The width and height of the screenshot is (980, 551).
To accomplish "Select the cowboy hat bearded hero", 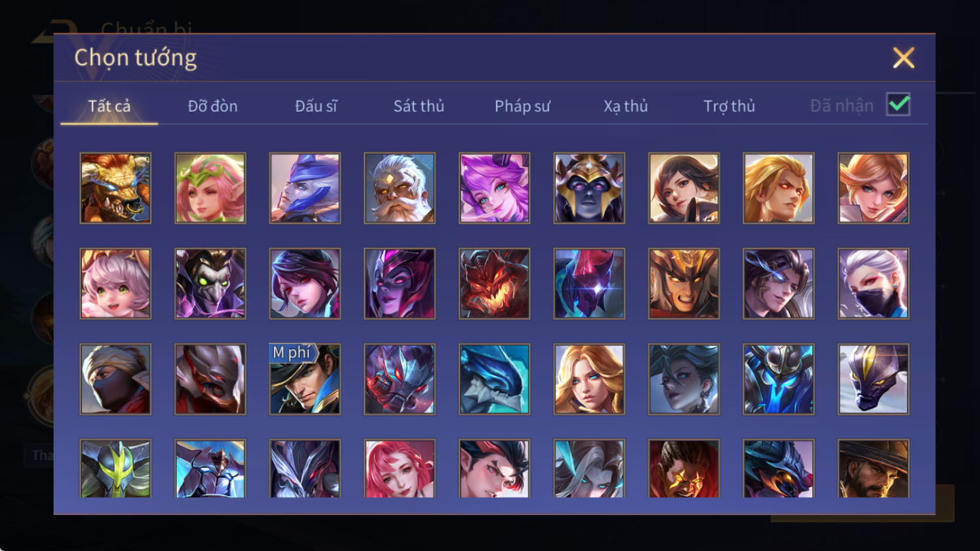I will pyautogui.click(x=874, y=468).
